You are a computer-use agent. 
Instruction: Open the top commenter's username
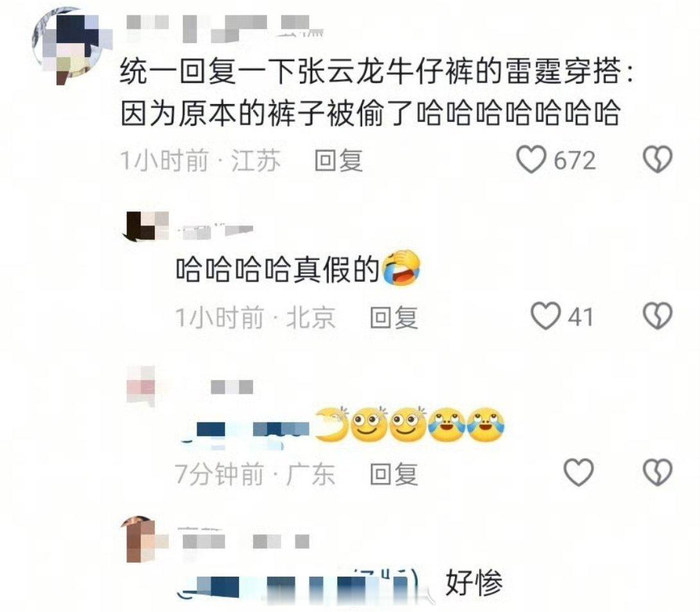(223, 28)
